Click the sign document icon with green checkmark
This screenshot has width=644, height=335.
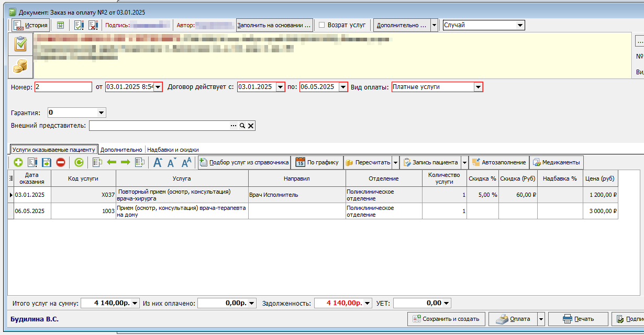79,25
